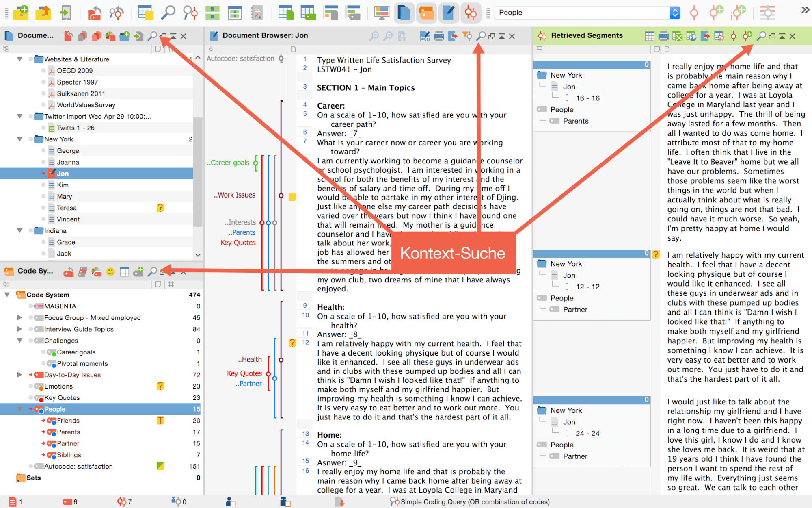Screen dimensions: 812x508
Task: Expand the Day-to-Day Issues code
Action: tap(19, 375)
